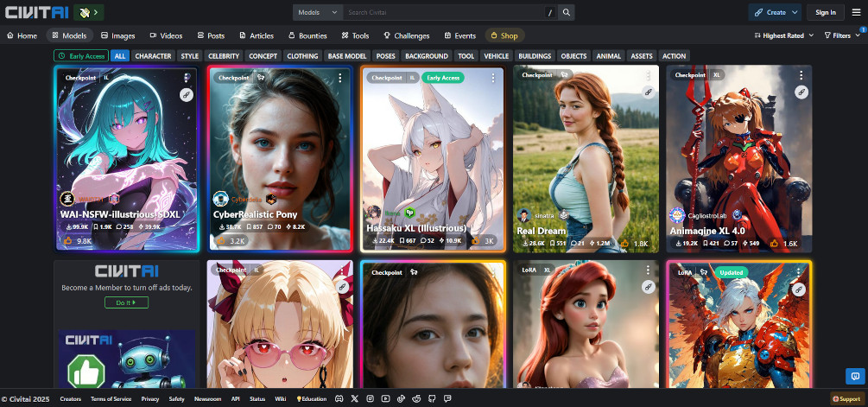868x407 pixels.
Task: Click the Civitai logo
Action: [x=37, y=12]
